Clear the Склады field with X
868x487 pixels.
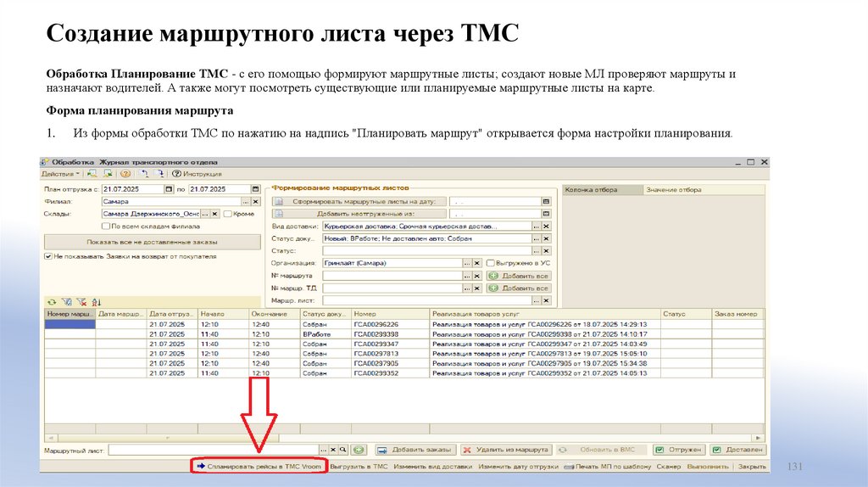(214, 214)
